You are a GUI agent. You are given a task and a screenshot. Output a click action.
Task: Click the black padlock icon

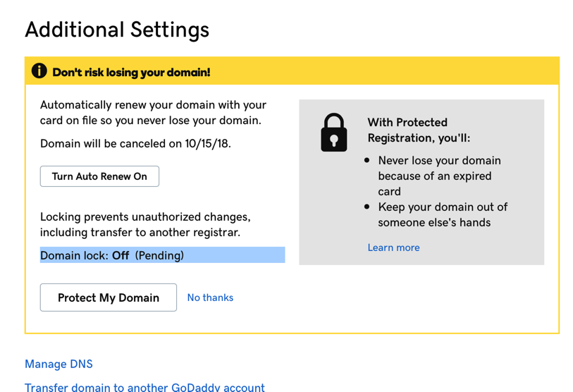tap(333, 133)
